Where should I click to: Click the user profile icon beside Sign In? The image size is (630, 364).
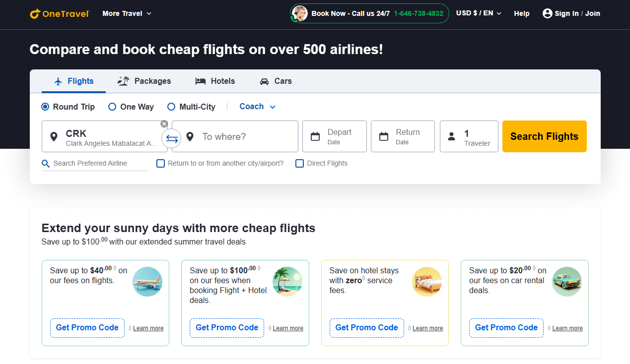547,13
